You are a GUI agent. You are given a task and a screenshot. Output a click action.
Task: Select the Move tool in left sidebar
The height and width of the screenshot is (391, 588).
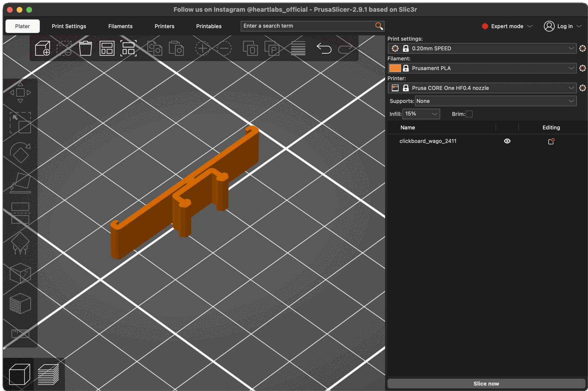click(x=20, y=93)
